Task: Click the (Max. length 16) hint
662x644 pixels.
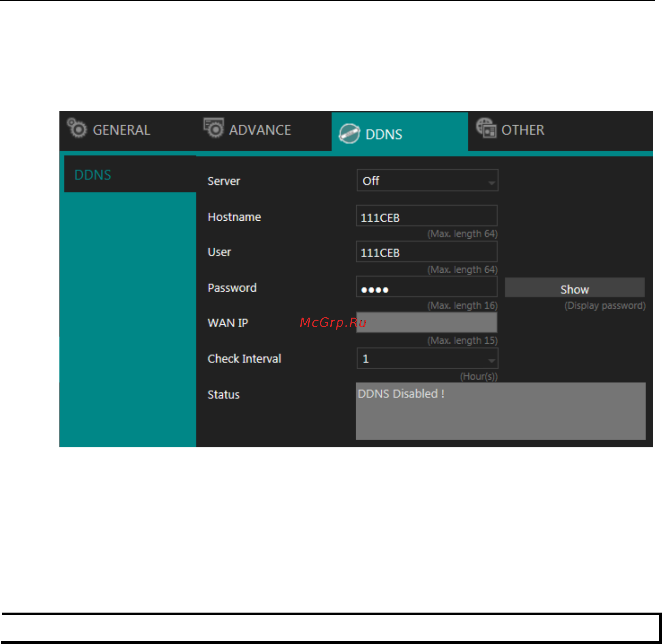Action: tap(462, 306)
